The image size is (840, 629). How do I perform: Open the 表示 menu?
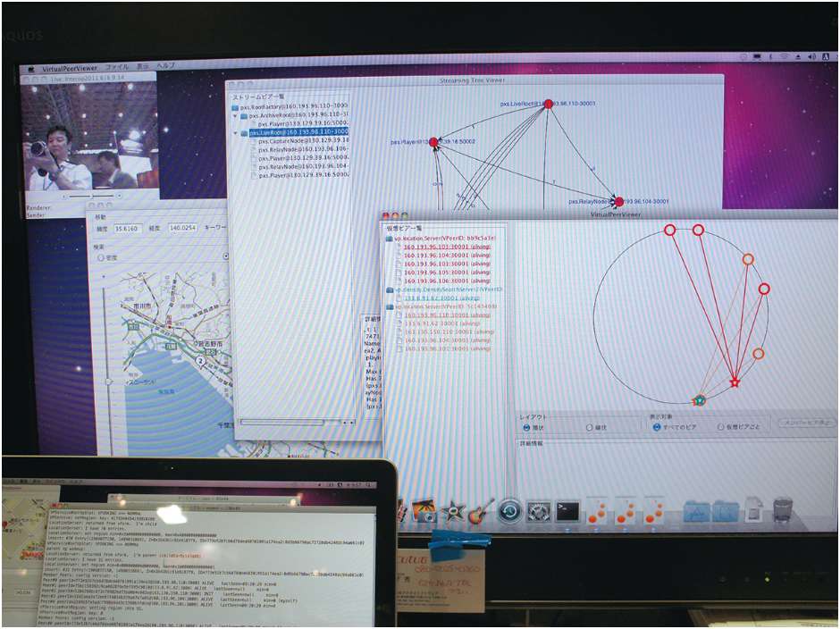coord(142,66)
